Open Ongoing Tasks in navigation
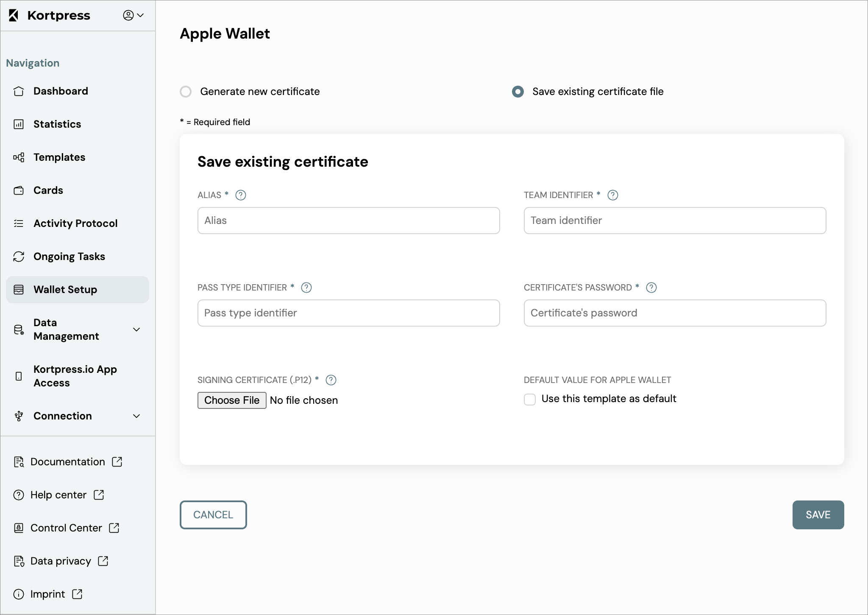Viewport: 868px width, 615px height. 78,257
